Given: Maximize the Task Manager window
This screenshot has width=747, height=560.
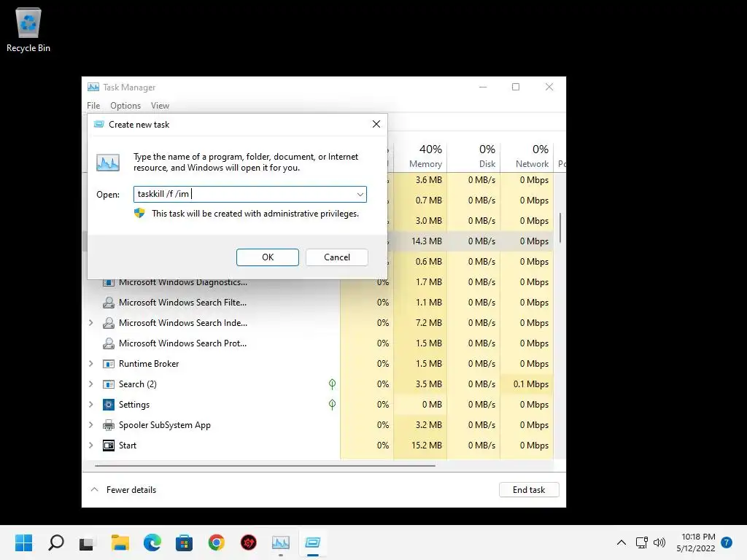Looking at the screenshot, I should coord(516,87).
